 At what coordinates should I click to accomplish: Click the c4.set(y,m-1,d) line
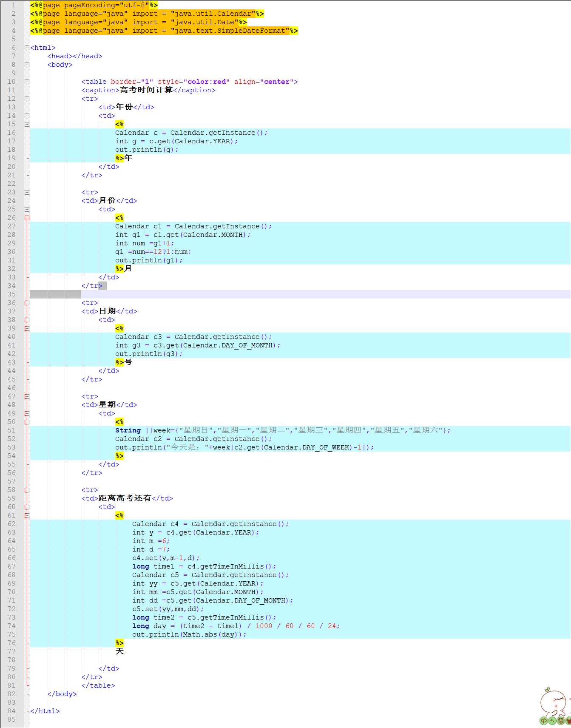(x=166, y=558)
